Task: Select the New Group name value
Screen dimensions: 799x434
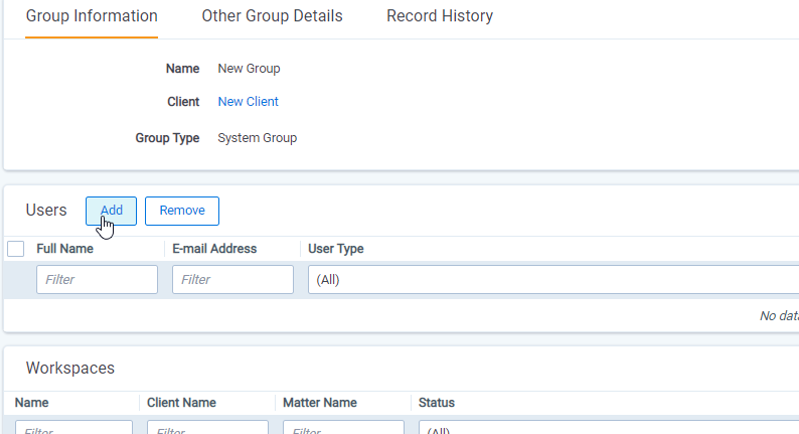Action: click(249, 69)
